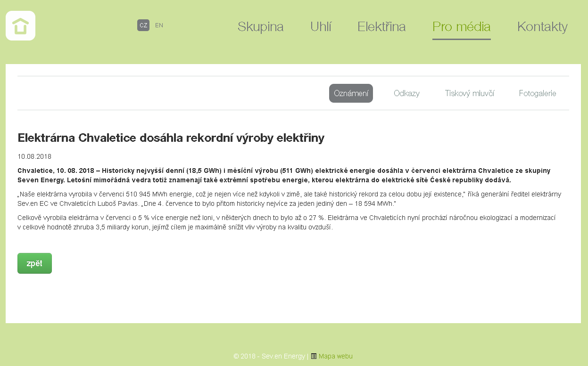This screenshot has height=366, width=588.
Task: Click the article date 10.08.2018
Action: pos(34,156)
